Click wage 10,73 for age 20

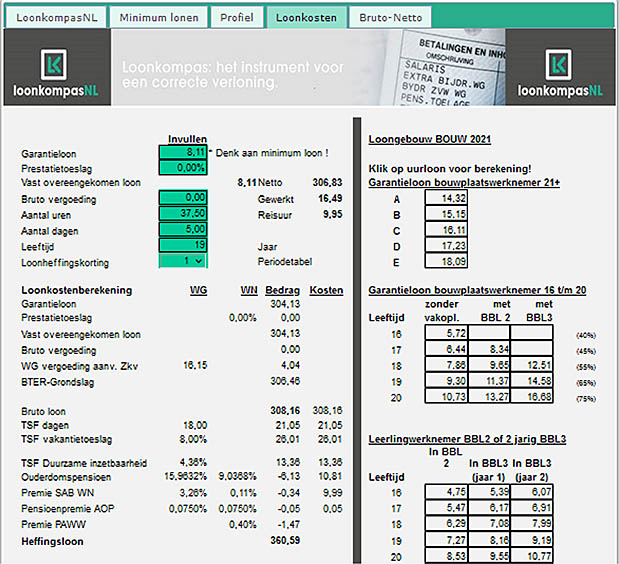click(446, 396)
